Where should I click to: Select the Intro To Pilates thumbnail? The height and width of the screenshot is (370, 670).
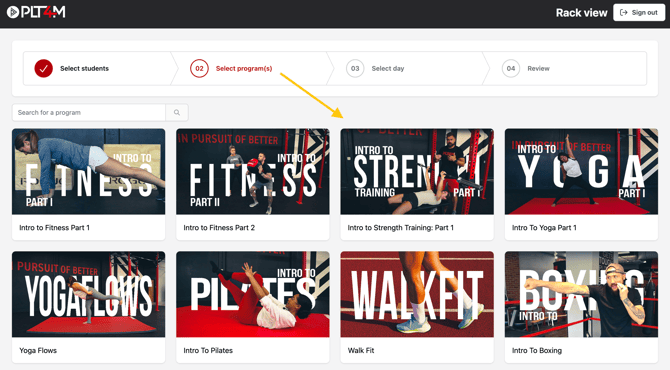[x=253, y=294]
